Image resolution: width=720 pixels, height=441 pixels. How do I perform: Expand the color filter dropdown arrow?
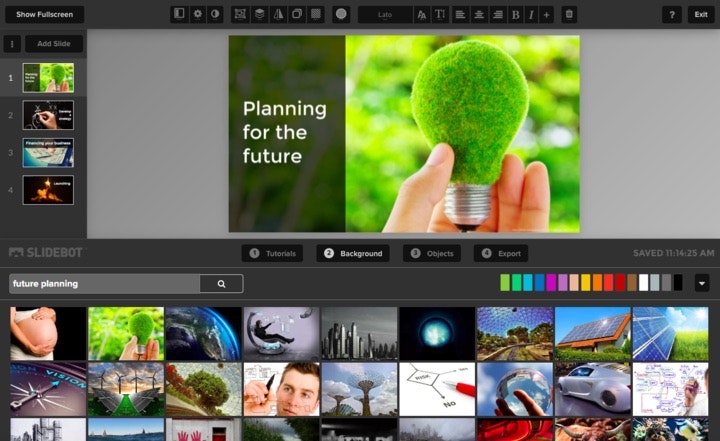(702, 283)
